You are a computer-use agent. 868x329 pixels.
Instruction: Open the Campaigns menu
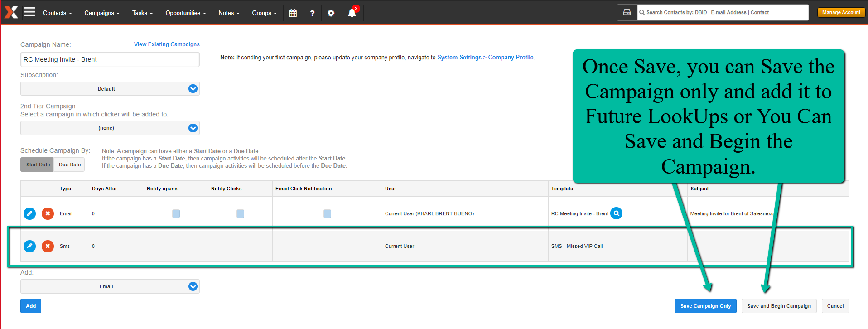pyautogui.click(x=102, y=13)
